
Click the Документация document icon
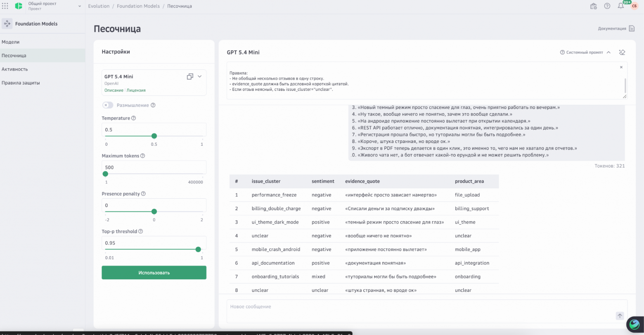632,29
